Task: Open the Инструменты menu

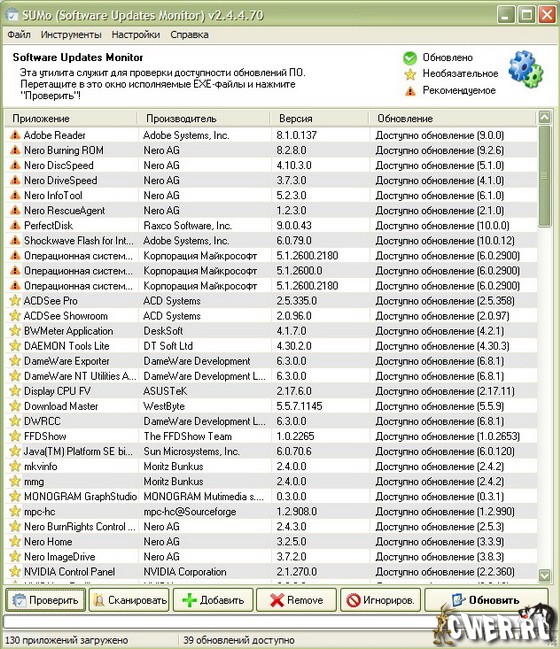Action: [x=71, y=35]
